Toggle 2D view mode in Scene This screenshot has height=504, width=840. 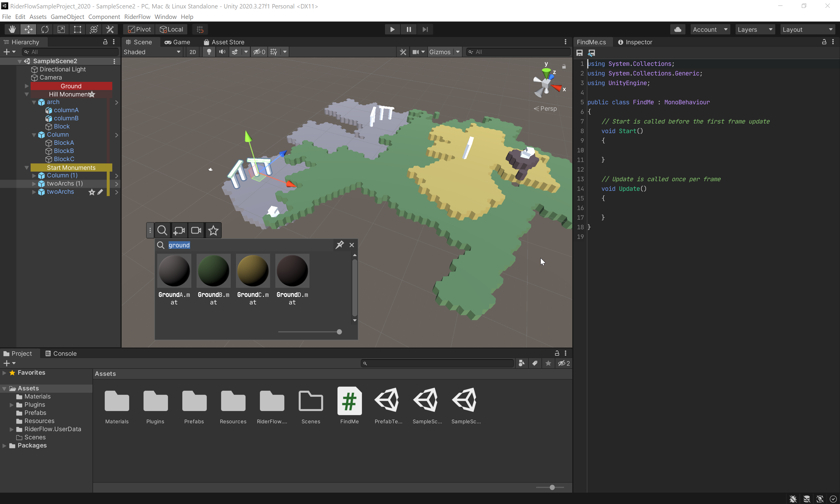(193, 52)
